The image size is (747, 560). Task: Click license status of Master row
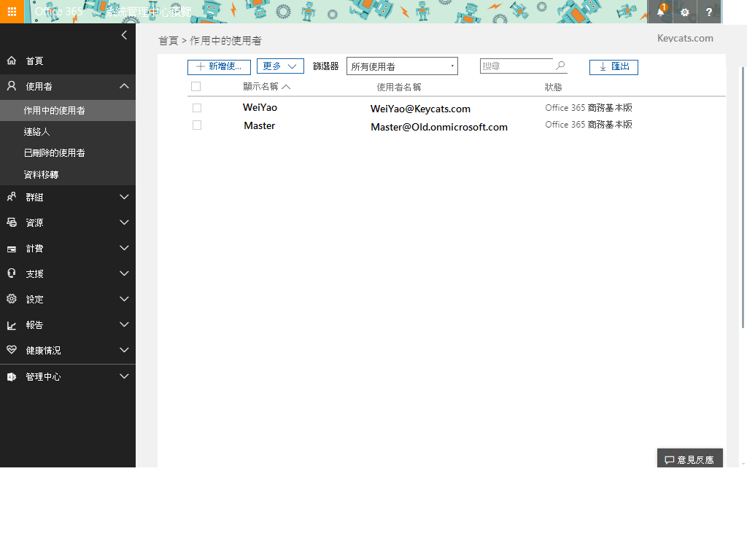[589, 124]
